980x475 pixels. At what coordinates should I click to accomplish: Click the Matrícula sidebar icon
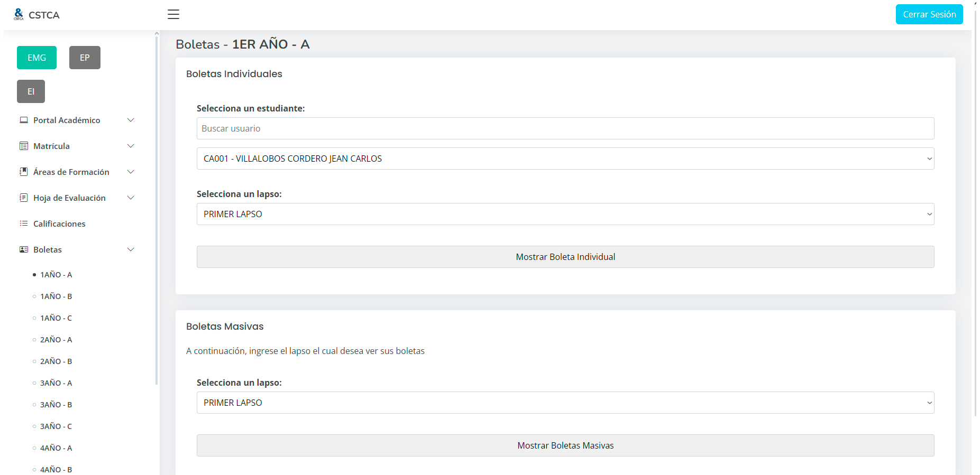point(24,146)
